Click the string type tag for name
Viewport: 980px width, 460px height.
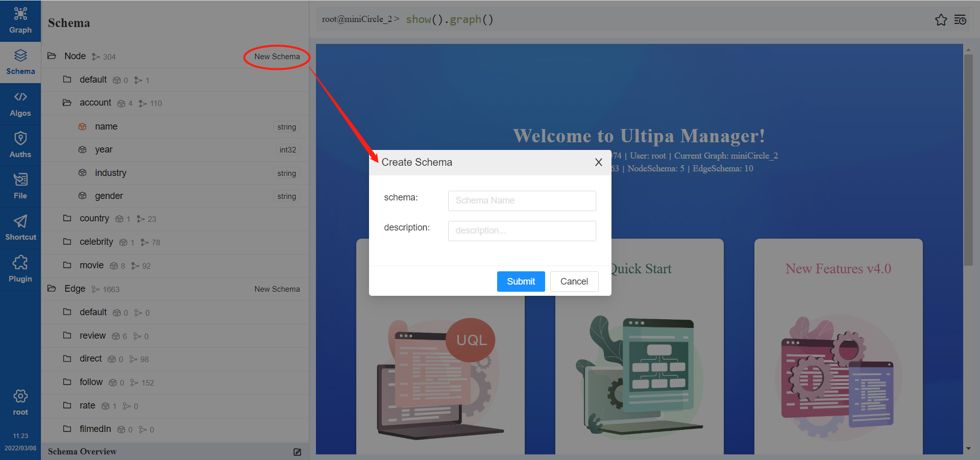286,127
